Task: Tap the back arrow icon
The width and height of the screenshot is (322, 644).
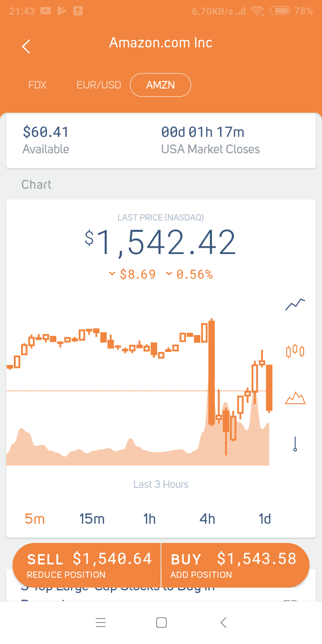Action: click(x=26, y=46)
